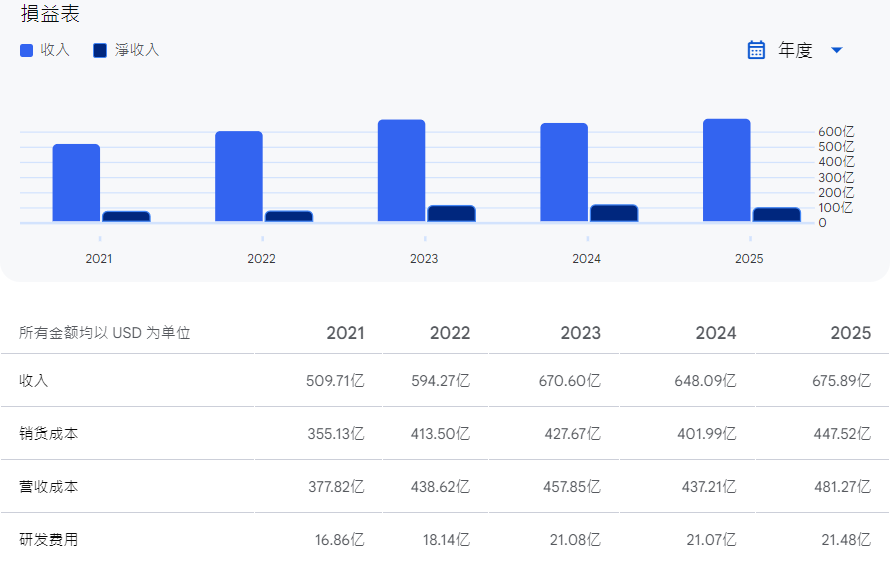Click the 2022 net income bar
The width and height of the screenshot is (891, 561).
[288, 216]
